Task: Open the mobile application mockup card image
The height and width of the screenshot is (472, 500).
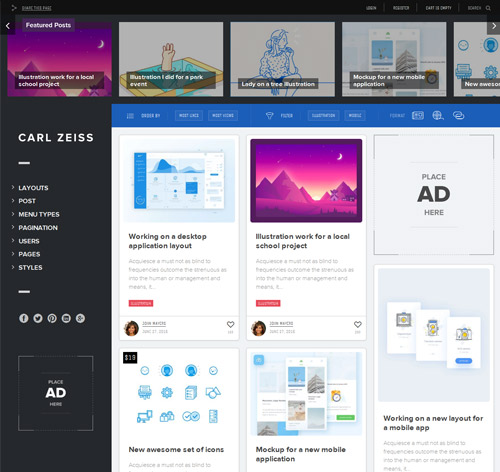Action: click(306, 394)
